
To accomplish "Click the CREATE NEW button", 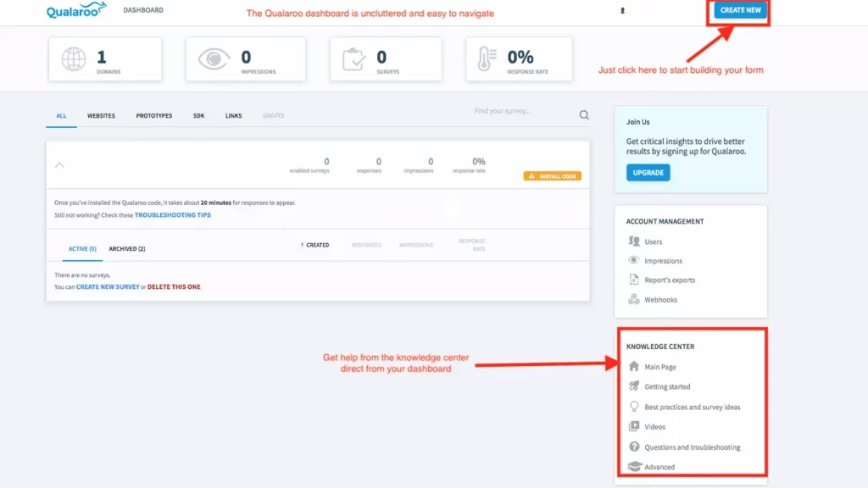I will point(738,10).
